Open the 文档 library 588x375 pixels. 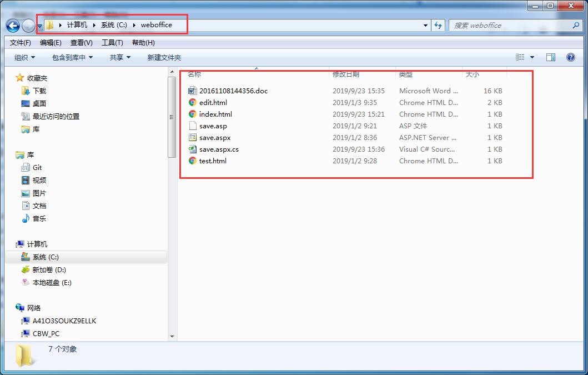[x=39, y=206]
